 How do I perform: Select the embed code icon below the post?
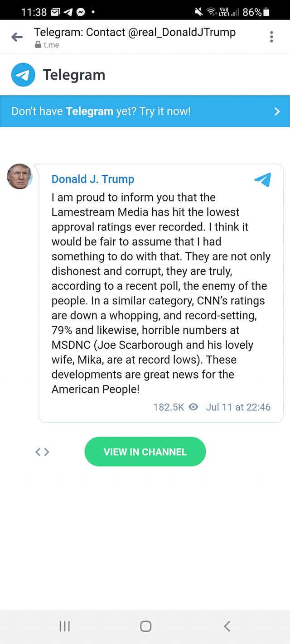42,452
